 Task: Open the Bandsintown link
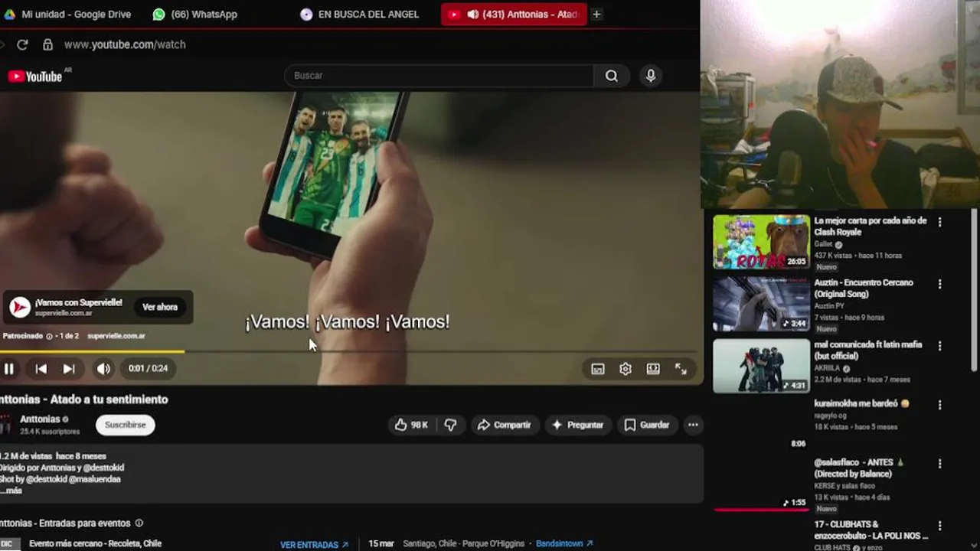tap(564, 544)
